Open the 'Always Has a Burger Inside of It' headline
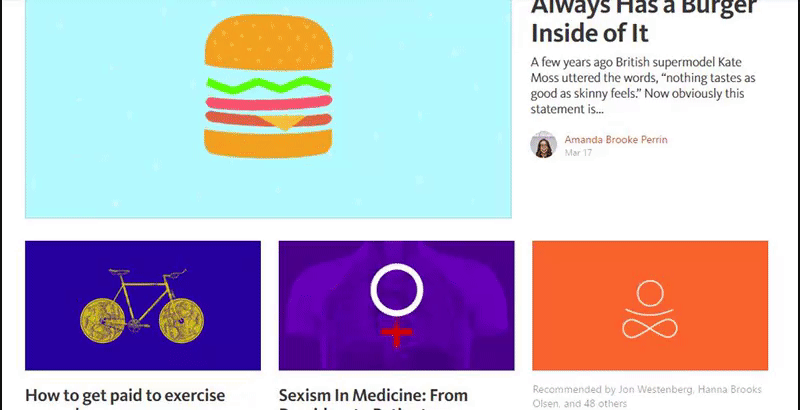 coord(643,20)
